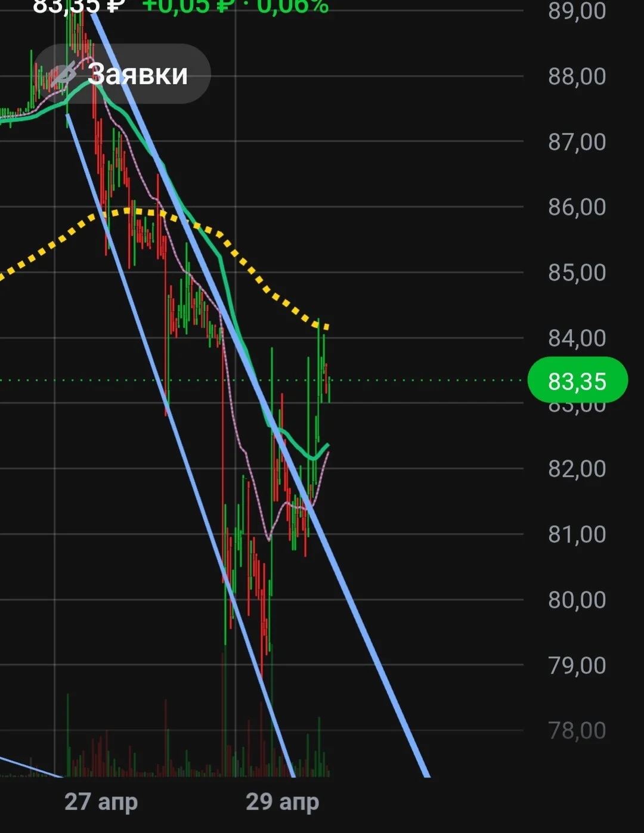Viewport: 644px width, 833px height.
Task: Toggle the Заявки orders visibility button
Action: [122, 74]
